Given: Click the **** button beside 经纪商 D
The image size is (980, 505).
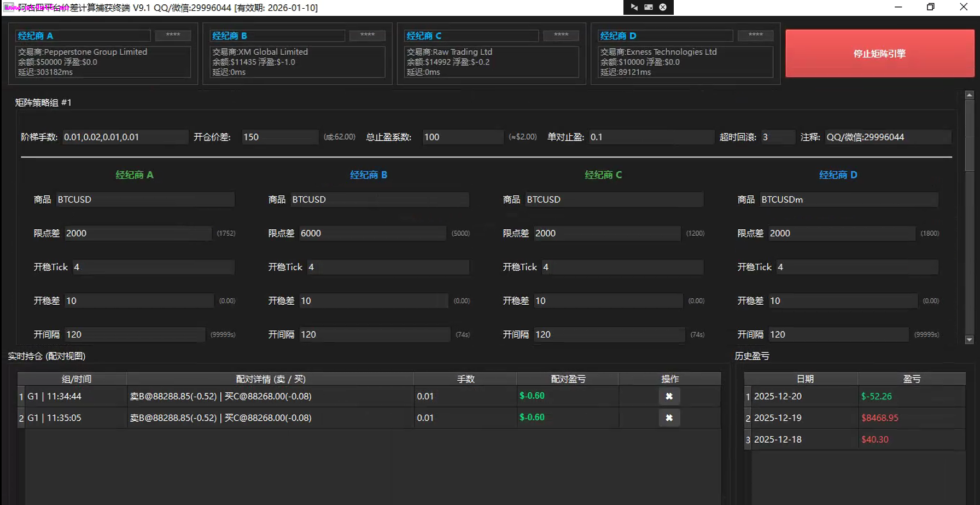Looking at the screenshot, I should [x=755, y=36].
